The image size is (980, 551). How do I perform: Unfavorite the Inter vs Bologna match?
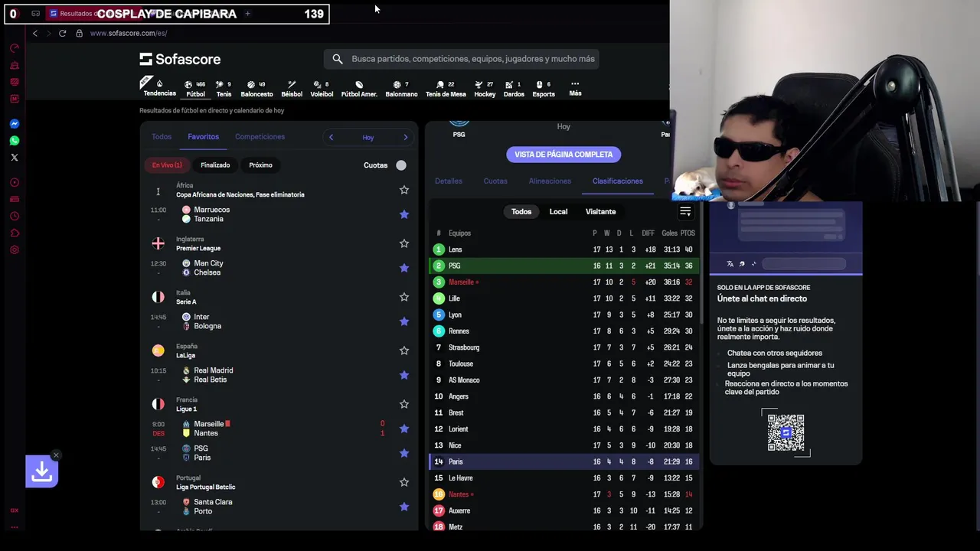(x=404, y=321)
